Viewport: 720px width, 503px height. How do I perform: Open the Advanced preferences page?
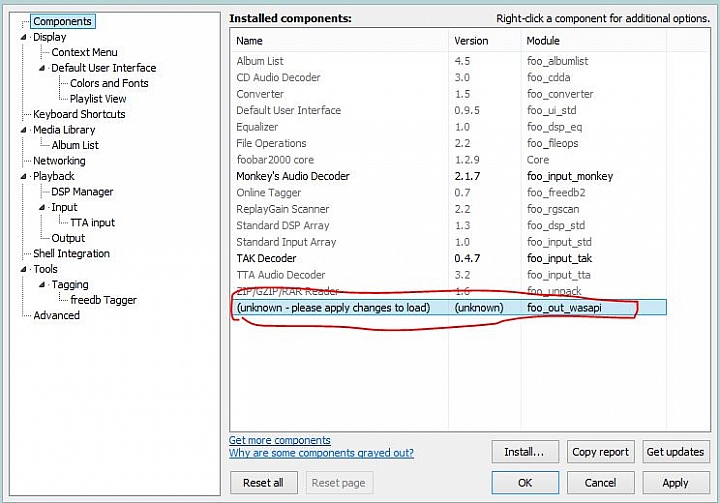click(x=56, y=316)
